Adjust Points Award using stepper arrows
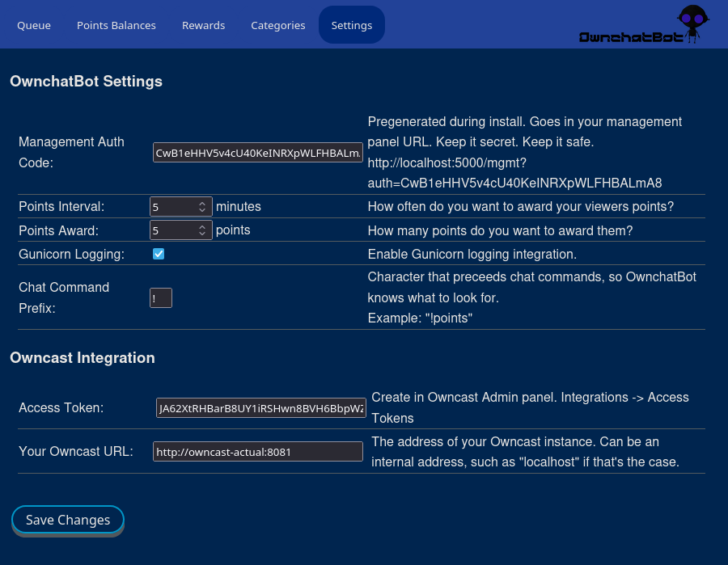The width and height of the screenshot is (728, 565). point(202,230)
